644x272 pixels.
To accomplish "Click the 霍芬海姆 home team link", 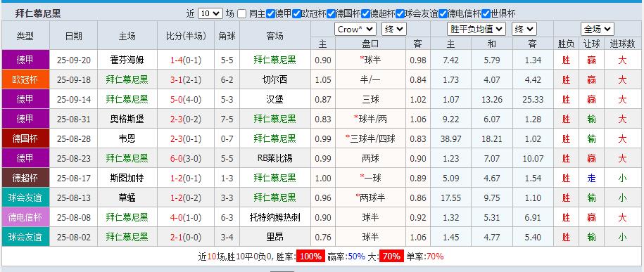I will (127, 60).
